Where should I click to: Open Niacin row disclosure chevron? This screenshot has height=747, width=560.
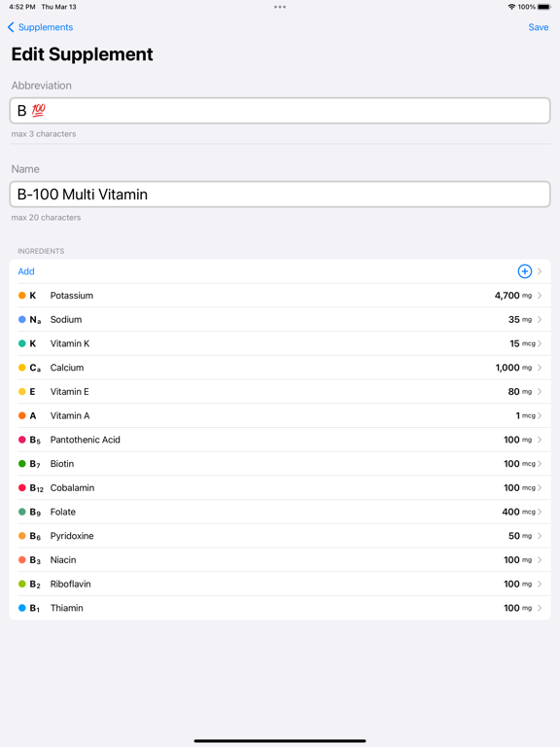tap(540, 560)
